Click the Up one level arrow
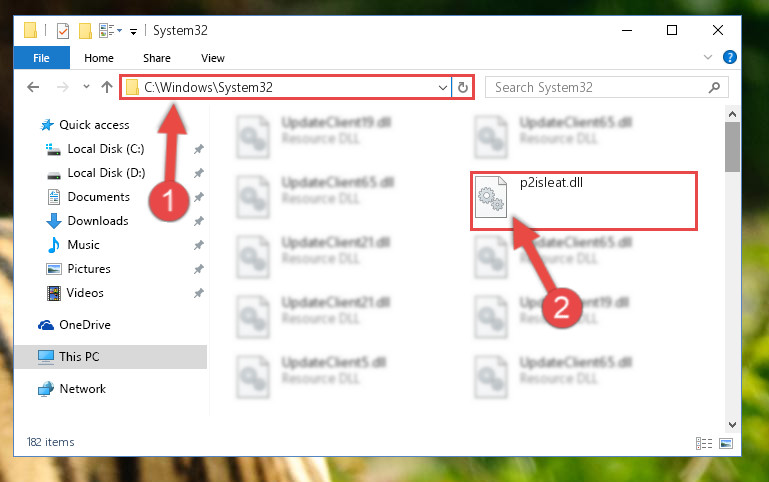Viewport: 769px width, 482px height. tap(106, 87)
